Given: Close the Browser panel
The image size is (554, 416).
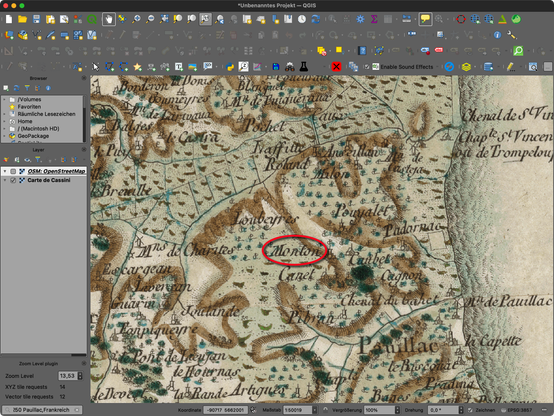Looking at the screenshot, I should click(x=84, y=78).
